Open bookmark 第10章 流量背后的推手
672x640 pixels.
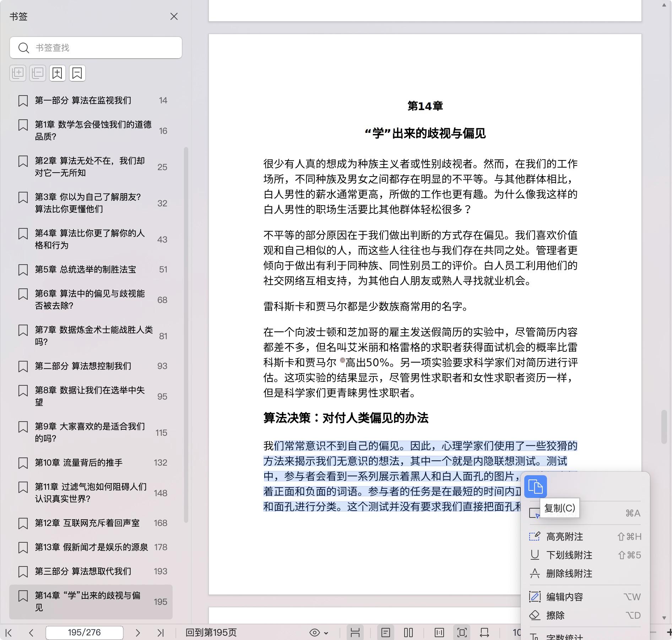coord(78,462)
